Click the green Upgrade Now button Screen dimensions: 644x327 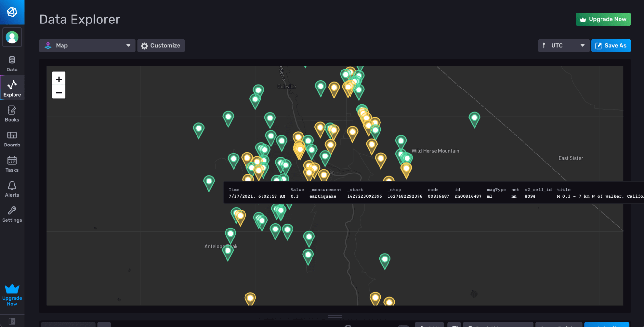[x=603, y=19]
